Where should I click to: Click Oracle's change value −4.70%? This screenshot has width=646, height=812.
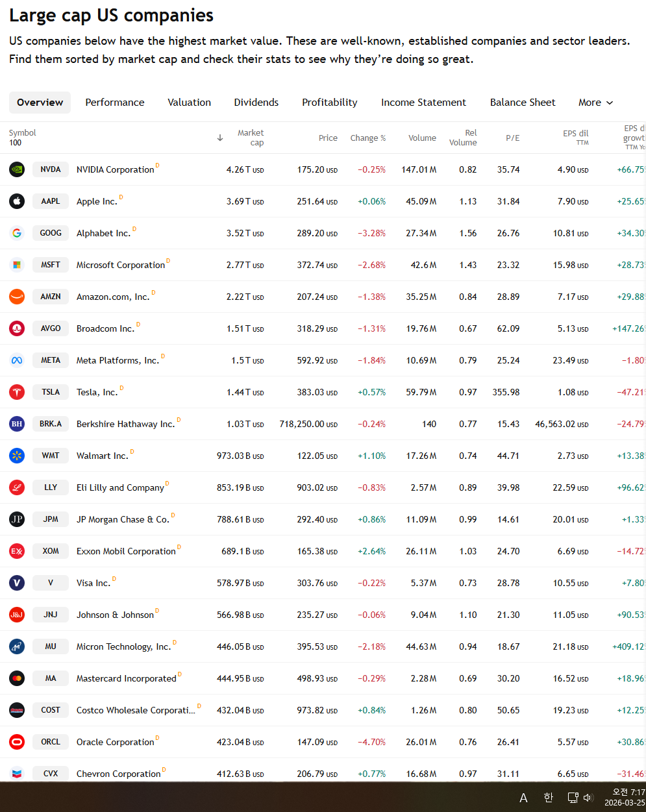[x=371, y=742]
